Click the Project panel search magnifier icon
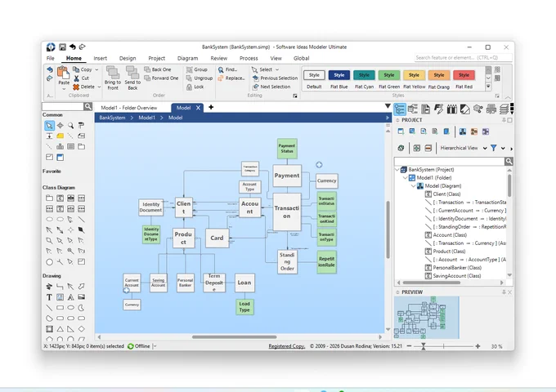556x392 pixels. (509, 162)
